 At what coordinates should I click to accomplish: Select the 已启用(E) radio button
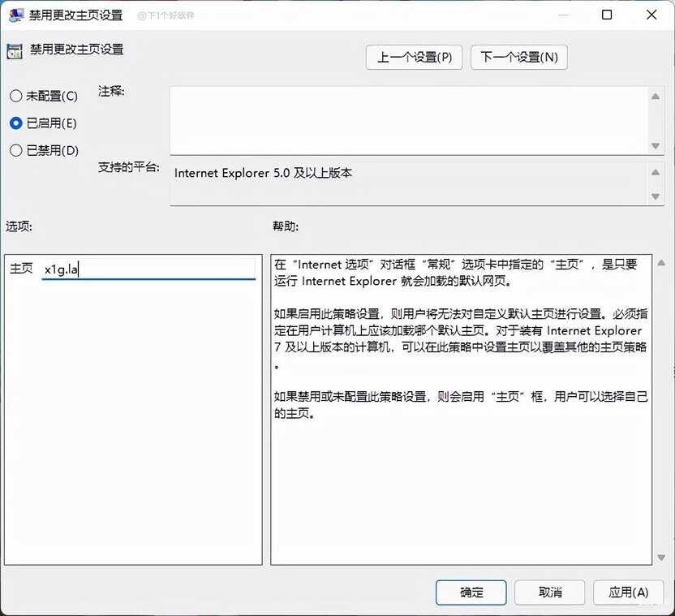click(16, 123)
